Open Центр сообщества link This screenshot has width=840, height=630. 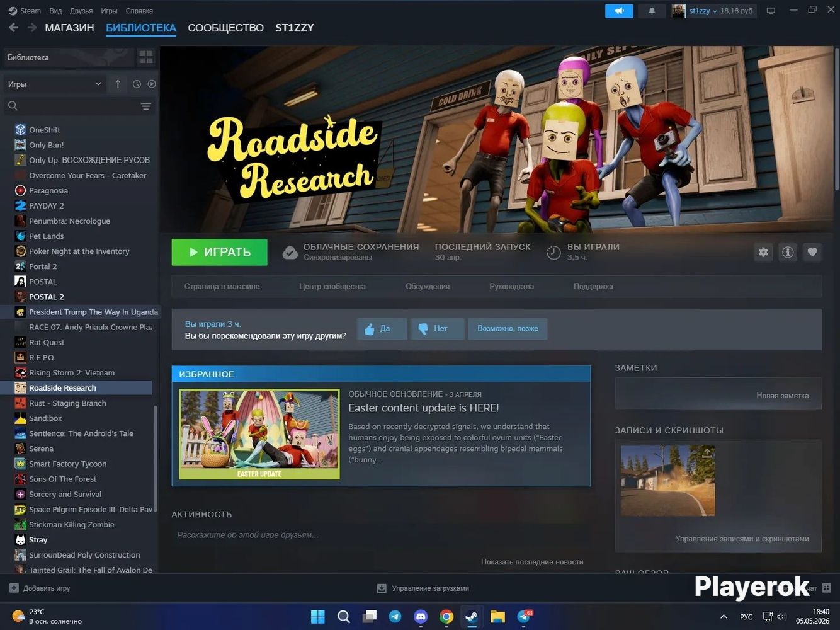(332, 286)
